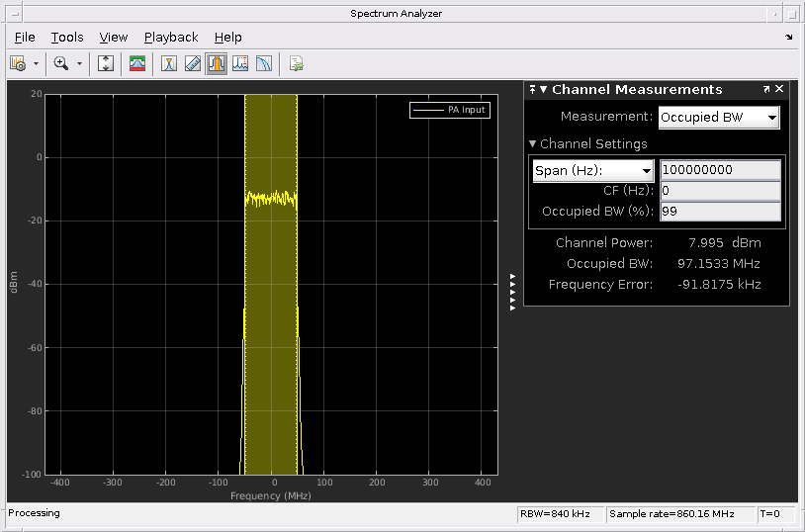805x532 pixels.
Task: Open the CCDF Measurements tool
Action: tap(264, 63)
